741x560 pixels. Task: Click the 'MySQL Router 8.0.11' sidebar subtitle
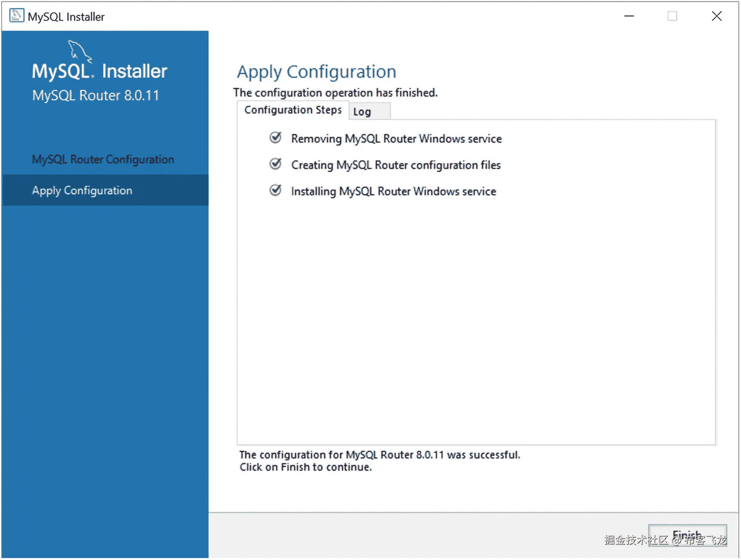[x=96, y=95]
